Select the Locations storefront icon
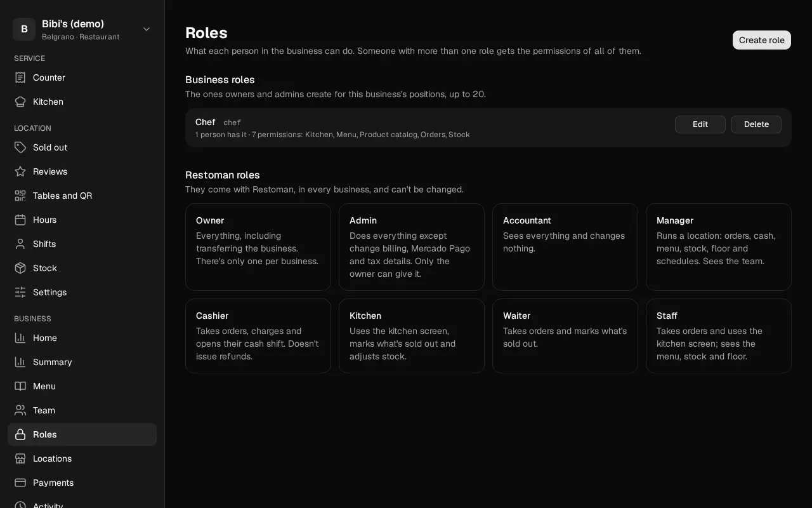 (x=20, y=458)
